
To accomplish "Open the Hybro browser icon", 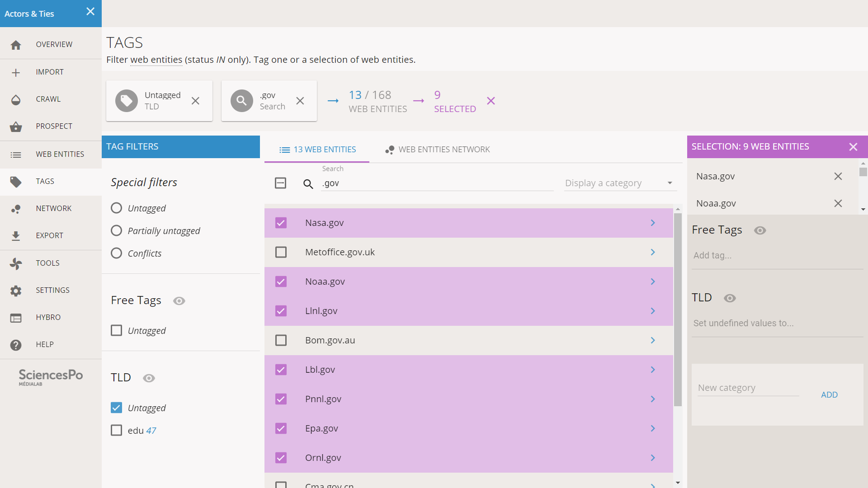I will tap(16, 318).
